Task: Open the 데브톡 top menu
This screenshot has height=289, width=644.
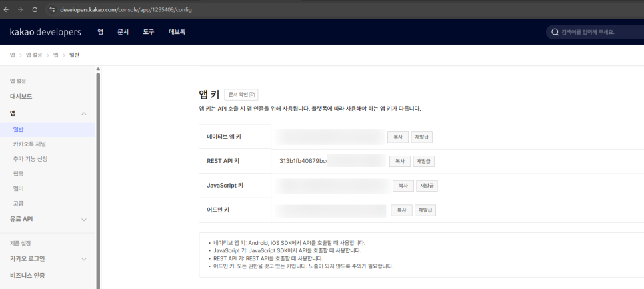Action: point(177,31)
